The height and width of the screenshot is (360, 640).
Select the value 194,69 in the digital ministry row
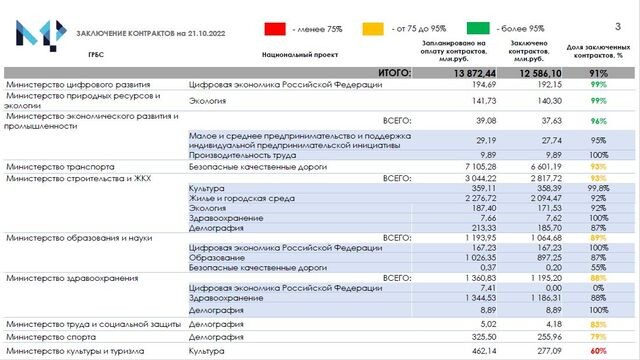tap(484, 85)
